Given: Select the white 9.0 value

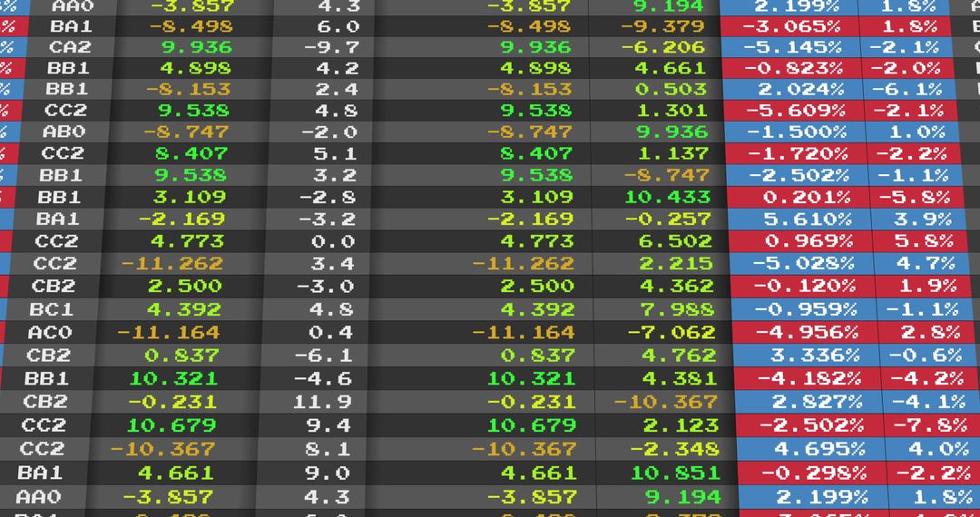Looking at the screenshot, I should (x=328, y=473).
